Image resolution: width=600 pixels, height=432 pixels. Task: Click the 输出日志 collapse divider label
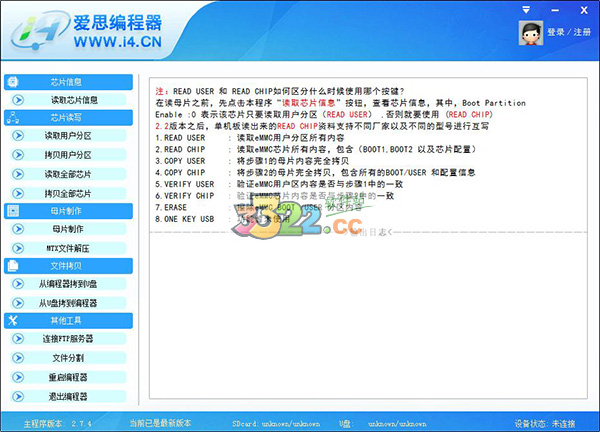[368, 232]
